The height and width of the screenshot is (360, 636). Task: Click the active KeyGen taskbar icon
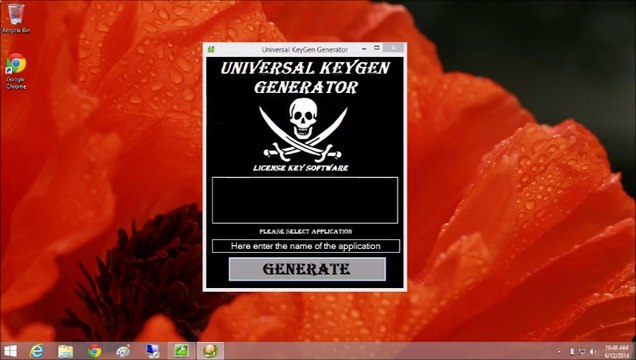click(210, 351)
